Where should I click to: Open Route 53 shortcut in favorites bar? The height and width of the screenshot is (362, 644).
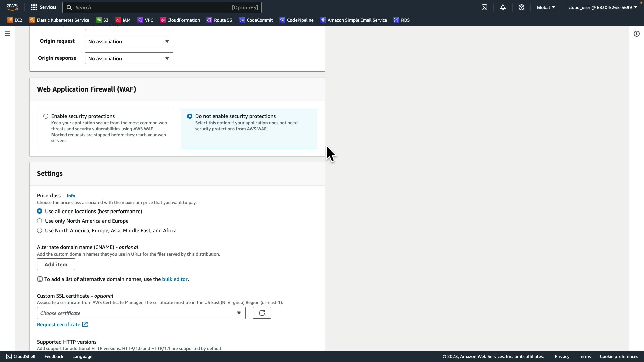pyautogui.click(x=219, y=20)
